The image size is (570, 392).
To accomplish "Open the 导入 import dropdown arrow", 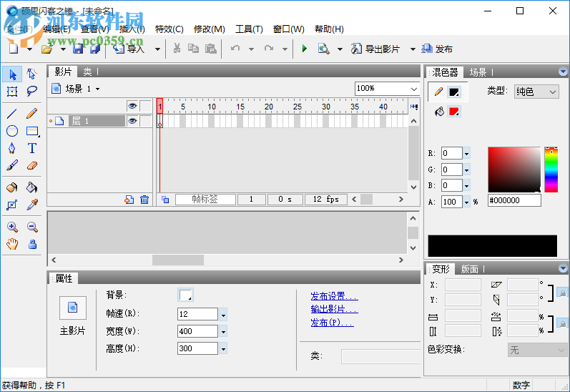I will [x=157, y=49].
